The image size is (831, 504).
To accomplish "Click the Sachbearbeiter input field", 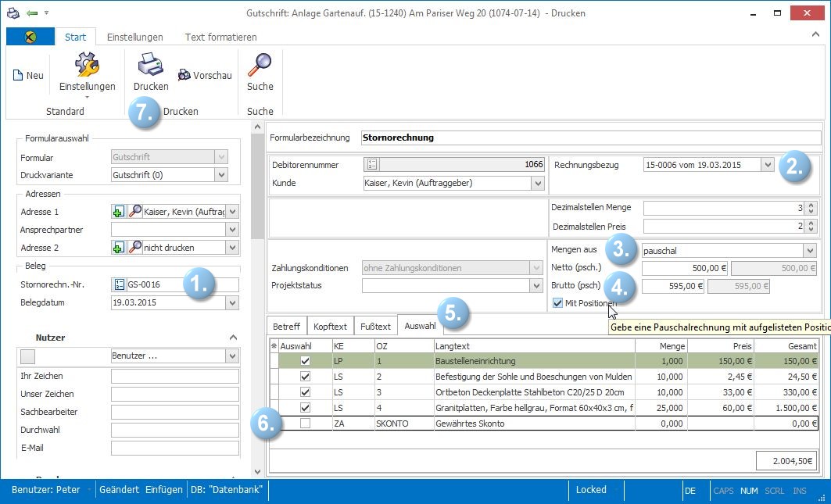I will 175,413.
